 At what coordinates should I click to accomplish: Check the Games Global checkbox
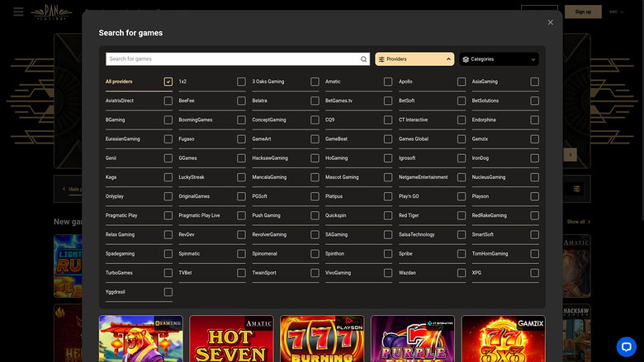(462, 139)
